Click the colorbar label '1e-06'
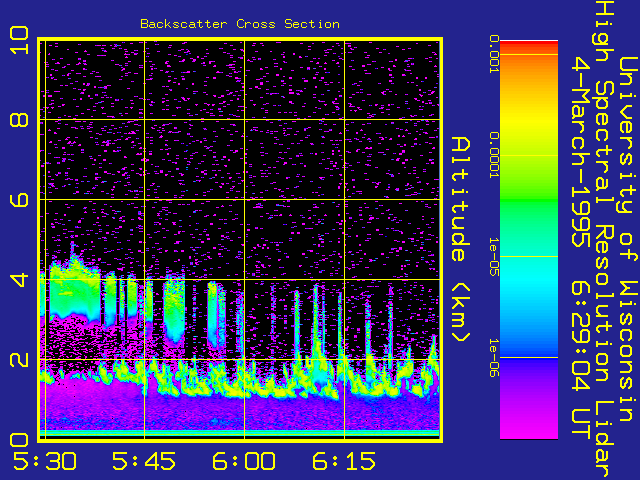Viewport: 640px width, 480px height. coord(494,358)
